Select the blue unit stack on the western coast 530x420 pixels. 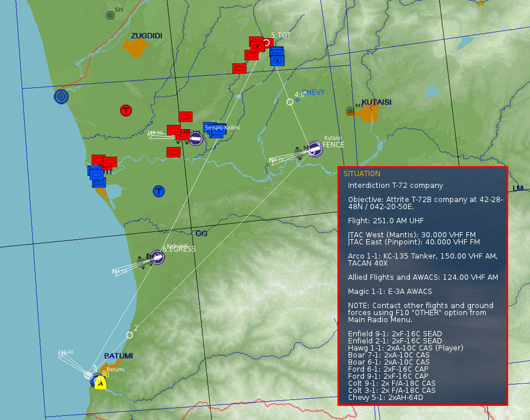(x=97, y=176)
